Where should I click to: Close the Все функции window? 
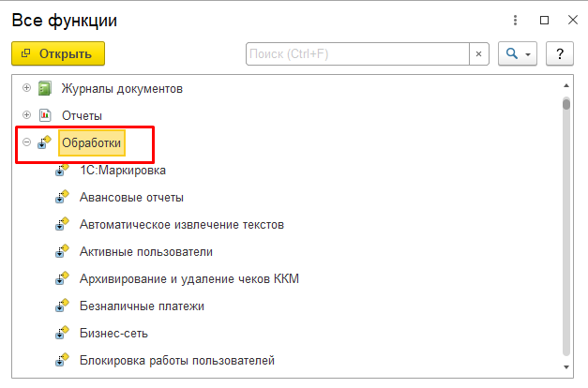pos(573,20)
